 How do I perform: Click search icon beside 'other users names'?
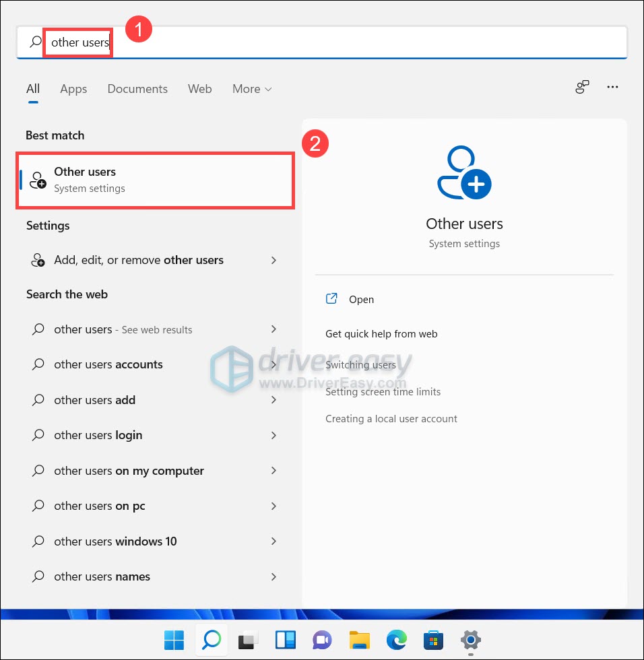[x=38, y=576]
